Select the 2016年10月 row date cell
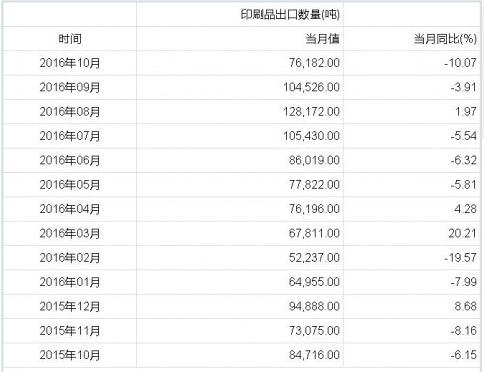The height and width of the screenshot is (372, 484). pyautogui.click(x=70, y=63)
